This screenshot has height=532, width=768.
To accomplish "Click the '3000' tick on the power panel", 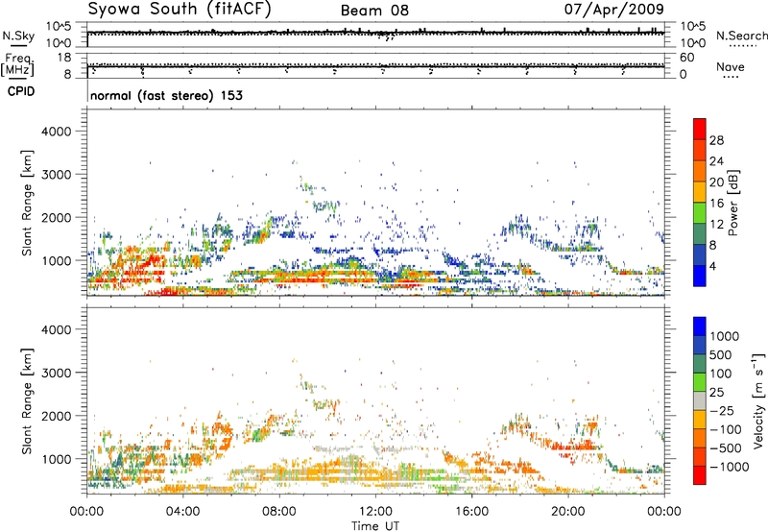I will (56, 175).
